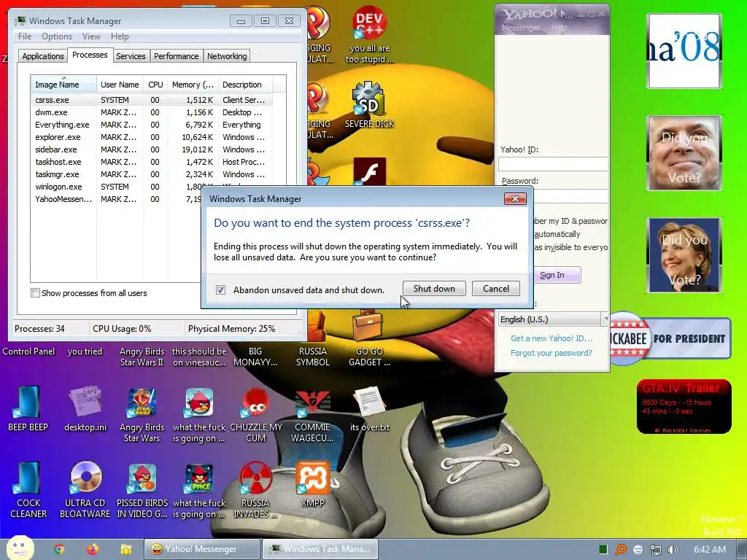Open the English (U.S.) language dropdown
This screenshot has width=747, height=560.
pyautogui.click(x=553, y=319)
